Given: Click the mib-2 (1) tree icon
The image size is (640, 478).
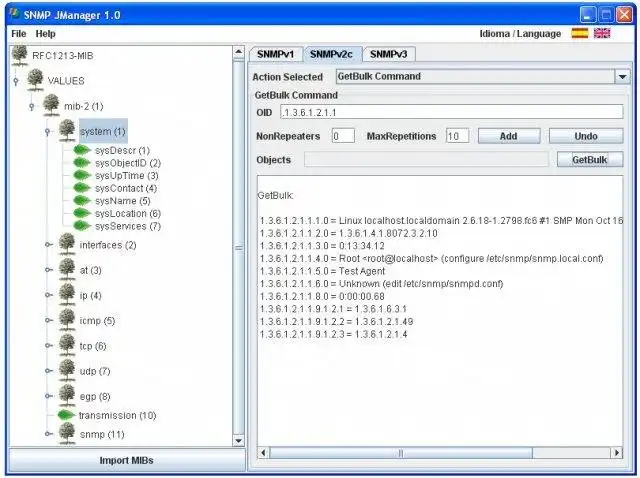Looking at the screenshot, I should [51, 105].
